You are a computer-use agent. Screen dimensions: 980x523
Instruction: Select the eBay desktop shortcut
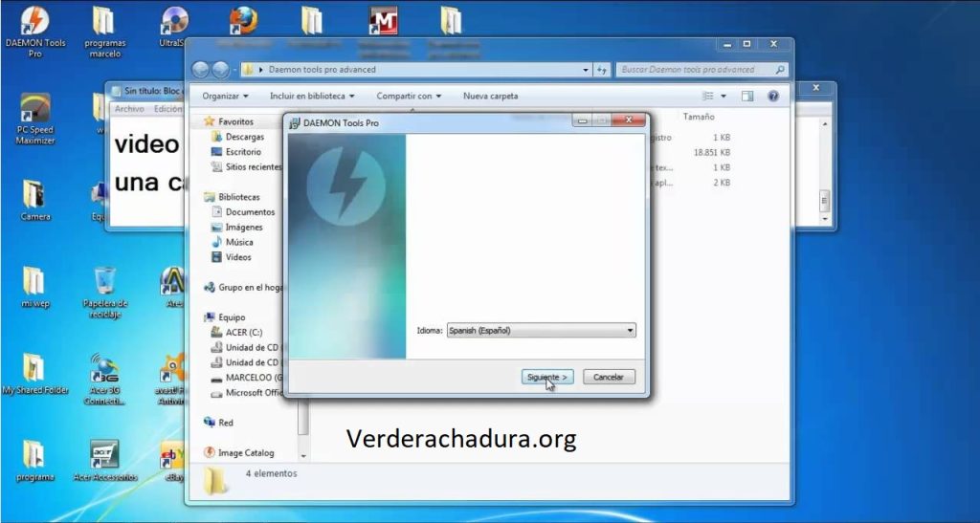coord(173,461)
